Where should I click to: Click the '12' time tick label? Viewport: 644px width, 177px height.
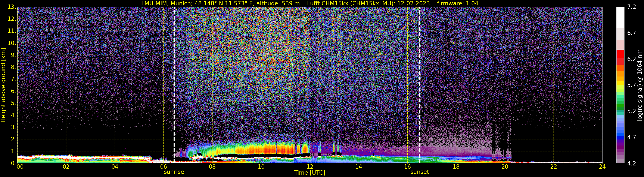(x=310, y=167)
